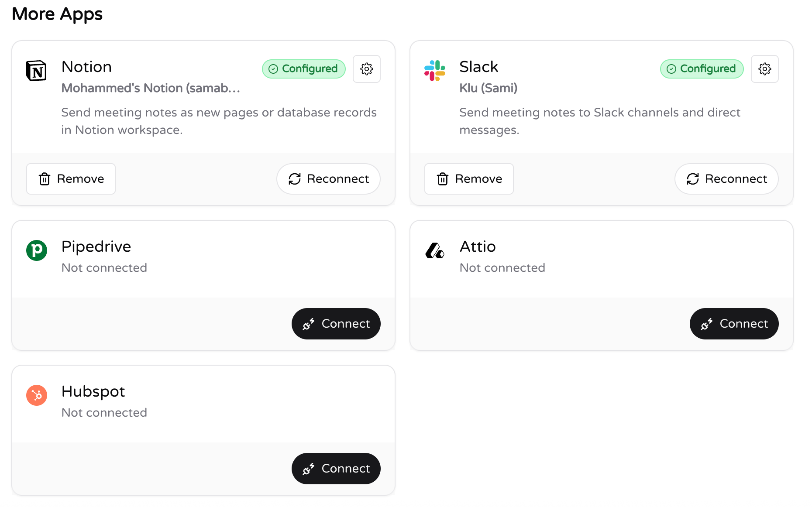Viewport: 812px width, 507px height.
Task: Click the Pipedrive title text
Action: point(96,247)
